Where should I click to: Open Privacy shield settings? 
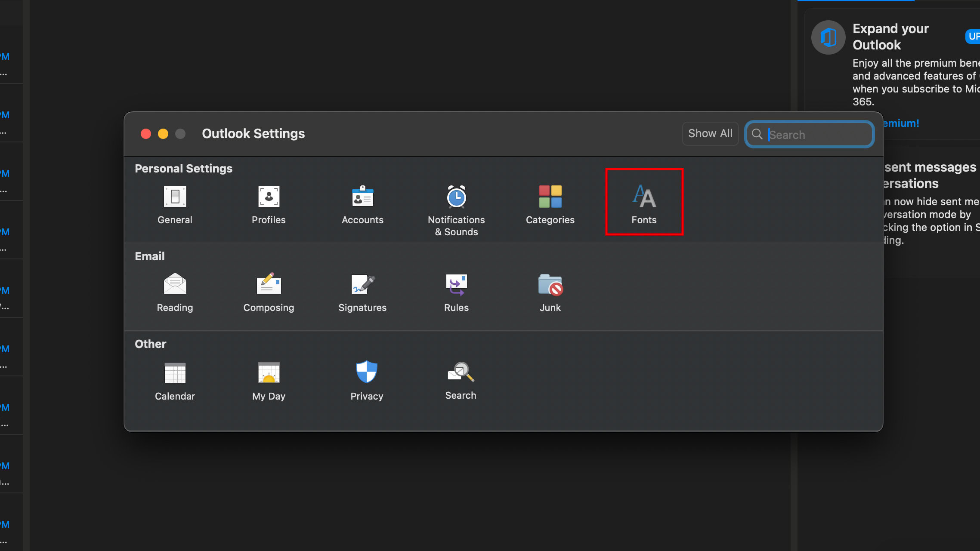[367, 381]
